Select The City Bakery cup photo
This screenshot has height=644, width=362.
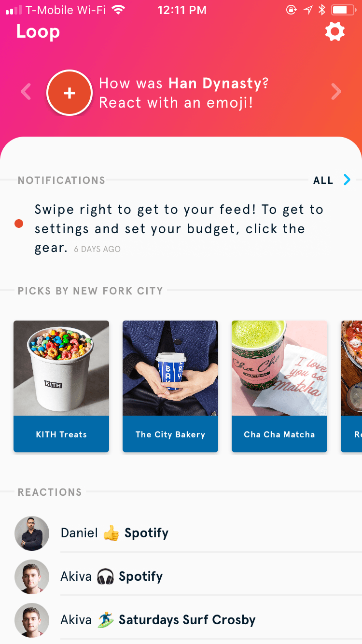170,368
